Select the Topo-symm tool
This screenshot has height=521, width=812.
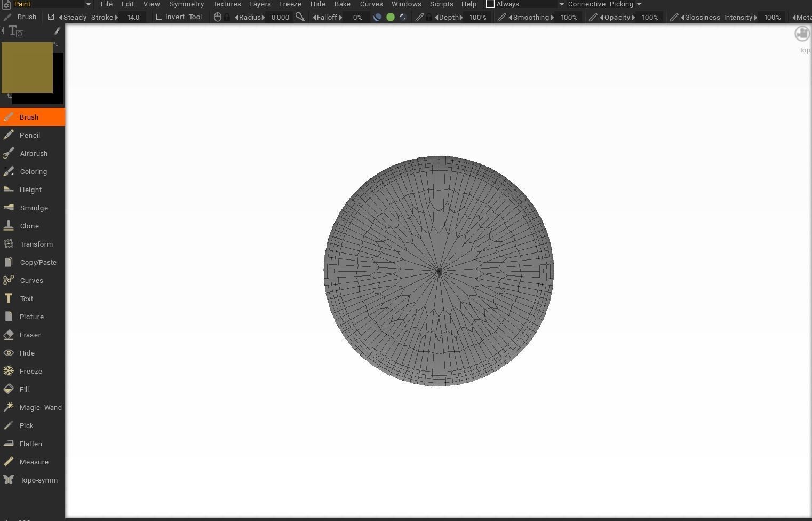pos(33,480)
